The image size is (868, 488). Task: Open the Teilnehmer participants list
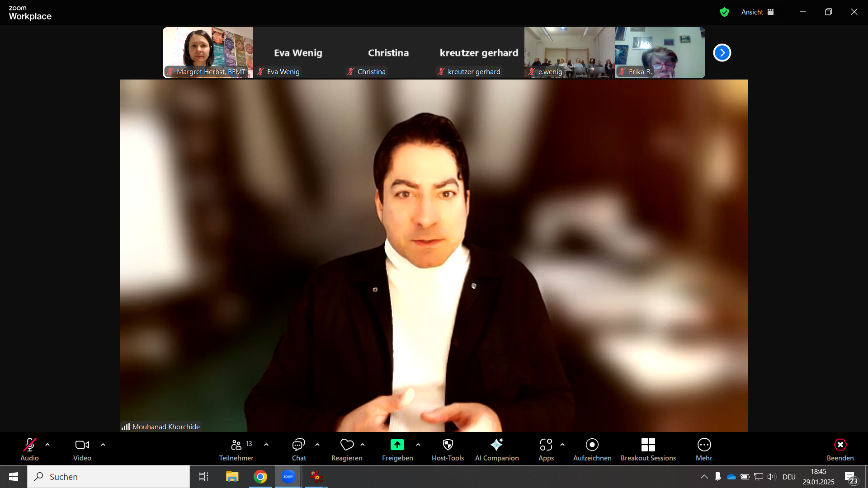(236, 450)
